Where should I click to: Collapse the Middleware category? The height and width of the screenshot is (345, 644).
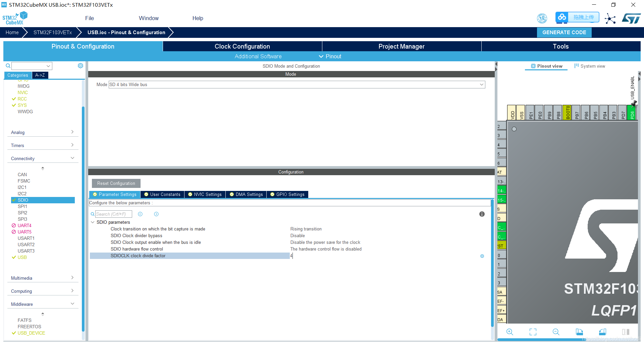point(43,304)
